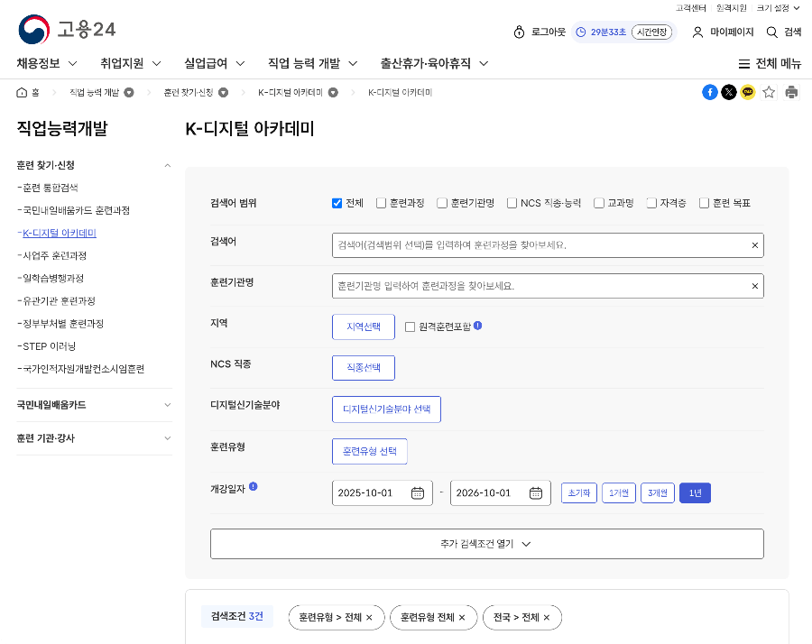Bookmark this page with the star icon

coord(768,92)
